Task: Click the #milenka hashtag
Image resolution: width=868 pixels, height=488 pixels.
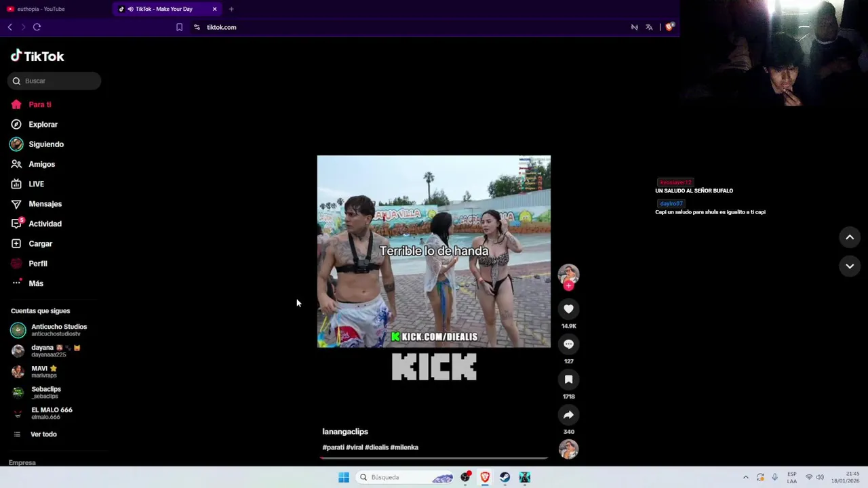Action: coord(404,447)
